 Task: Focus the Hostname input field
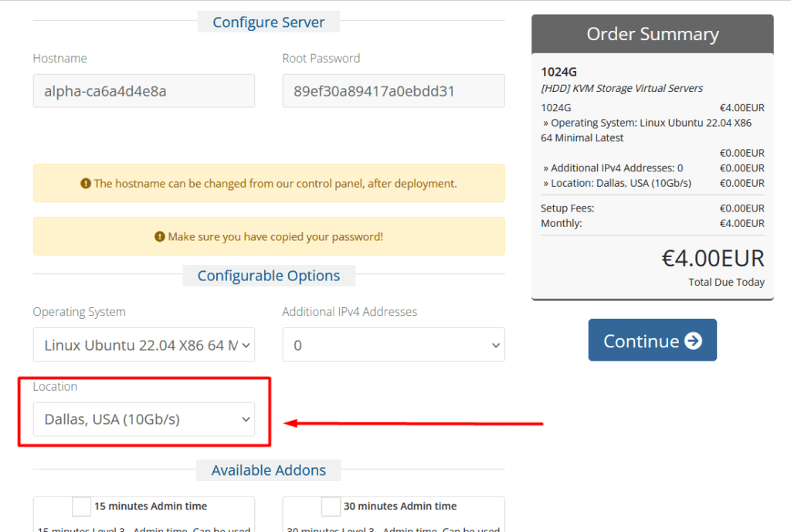[x=144, y=91]
